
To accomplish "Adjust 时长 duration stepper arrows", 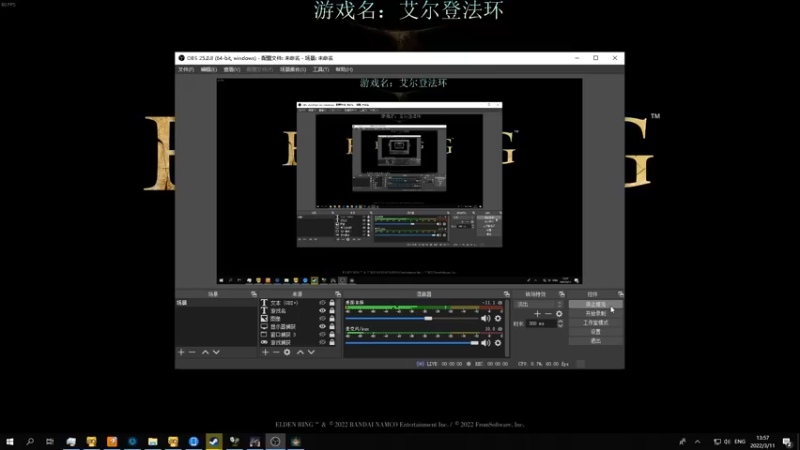I will tap(560, 323).
